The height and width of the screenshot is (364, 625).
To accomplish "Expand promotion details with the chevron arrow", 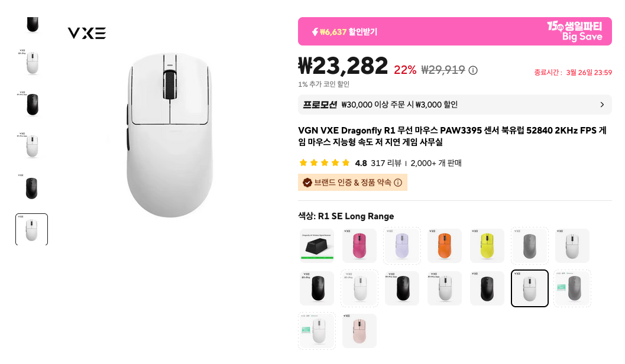I will click(x=603, y=105).
